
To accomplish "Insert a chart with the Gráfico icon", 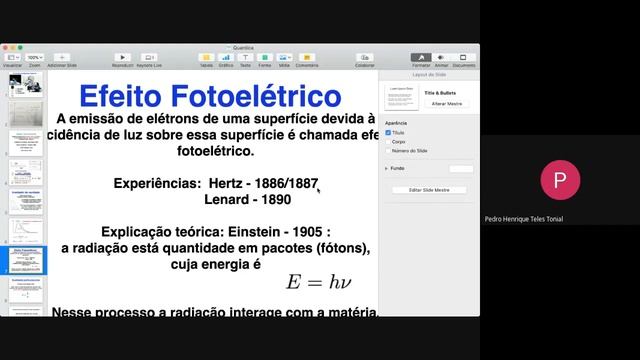I will [226, 58].
